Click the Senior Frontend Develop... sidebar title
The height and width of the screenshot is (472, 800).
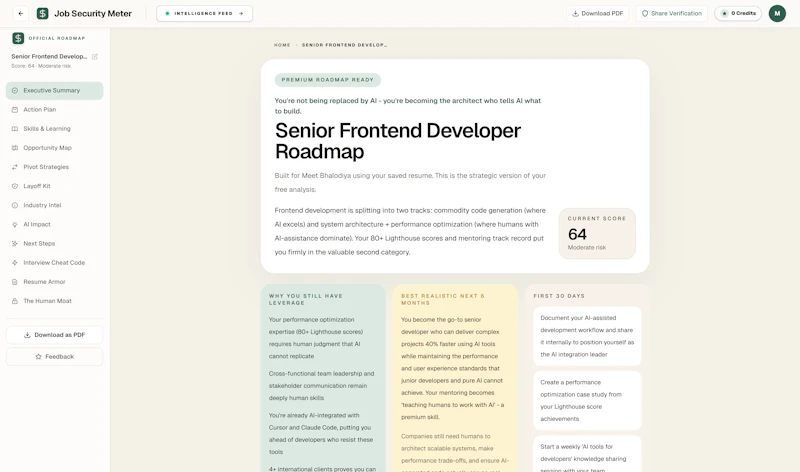point(49,57)
